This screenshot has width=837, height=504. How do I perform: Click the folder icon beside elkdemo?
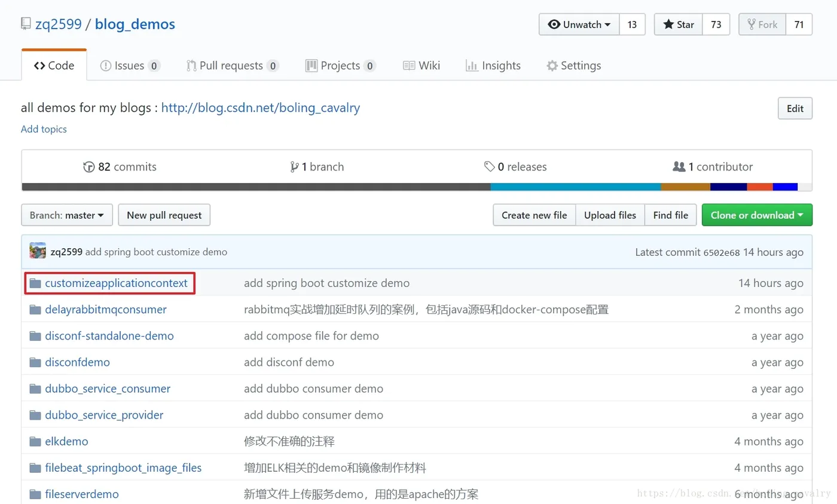(35, 442)
